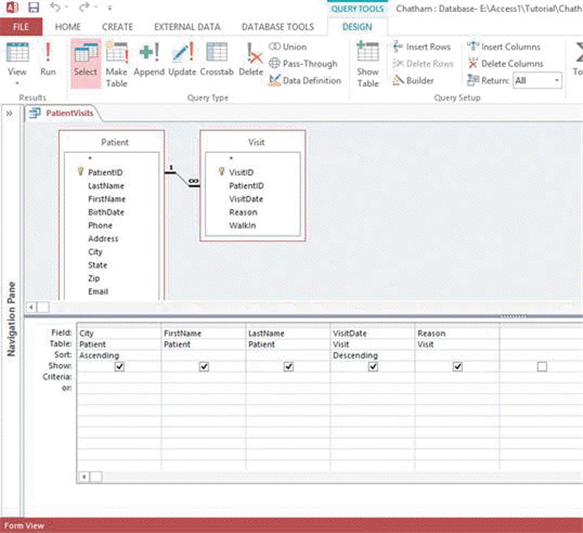
Task: Click Delete Rows in Query Setup
Action: (423, 64)
